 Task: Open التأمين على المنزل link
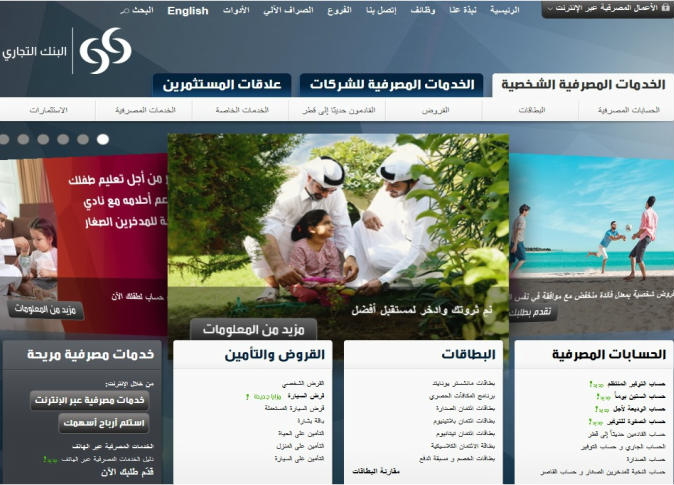[300, 446]
